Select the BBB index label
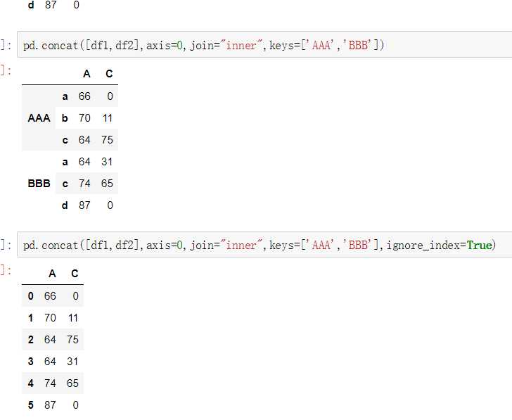This screenshot has height=420, width=512. 39,183
